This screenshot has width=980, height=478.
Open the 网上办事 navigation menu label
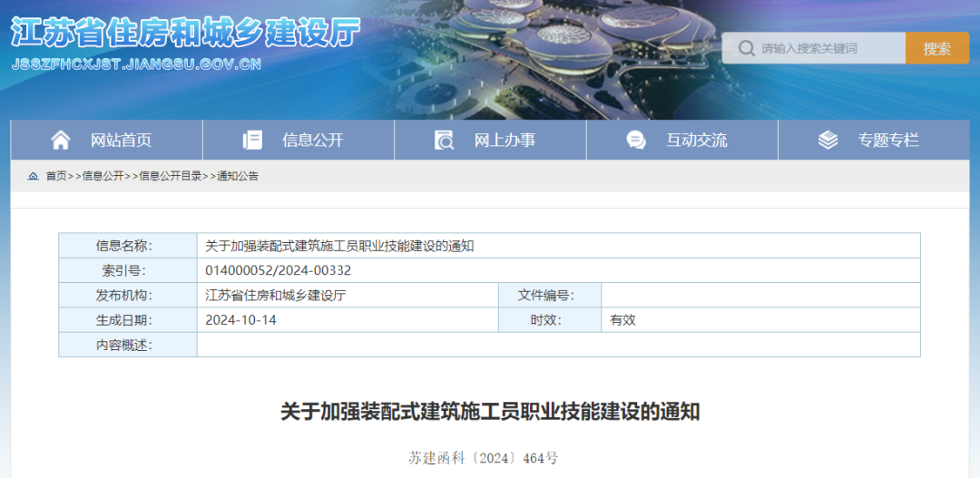coord(505,140)
